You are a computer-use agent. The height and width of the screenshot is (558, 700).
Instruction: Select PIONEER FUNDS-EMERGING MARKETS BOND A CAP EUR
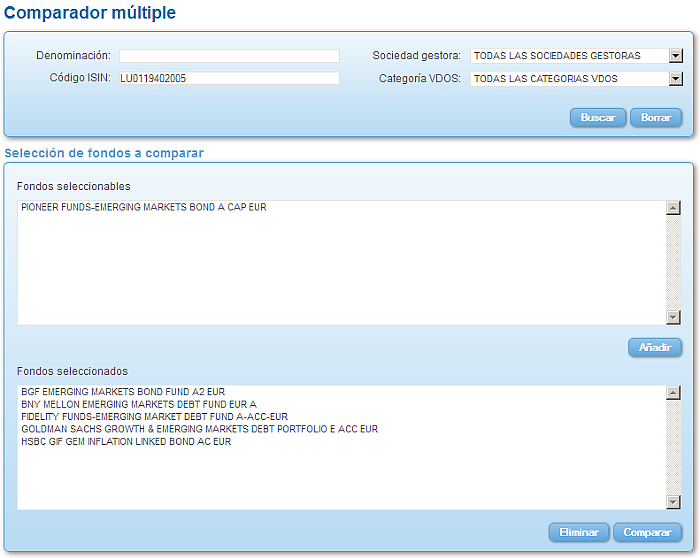pyautogui.click(x=144, y=207)
